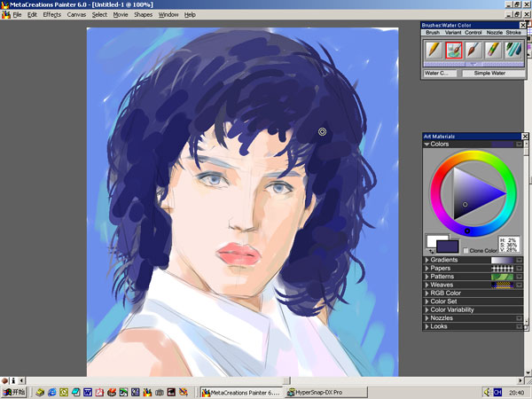Open the Select menu
Screen dimensions: 532x399
tap(99, 14)
